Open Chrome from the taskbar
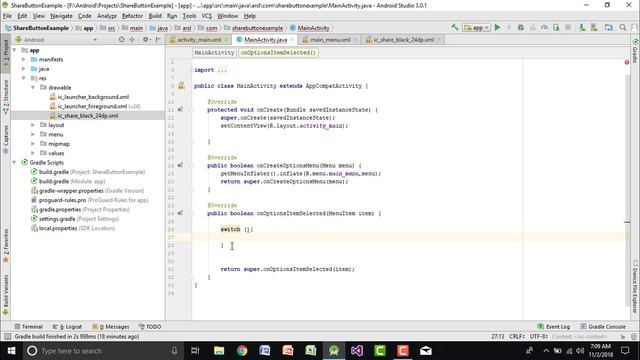The height and width of the screenshot is (360, 640). click(242, 351)
